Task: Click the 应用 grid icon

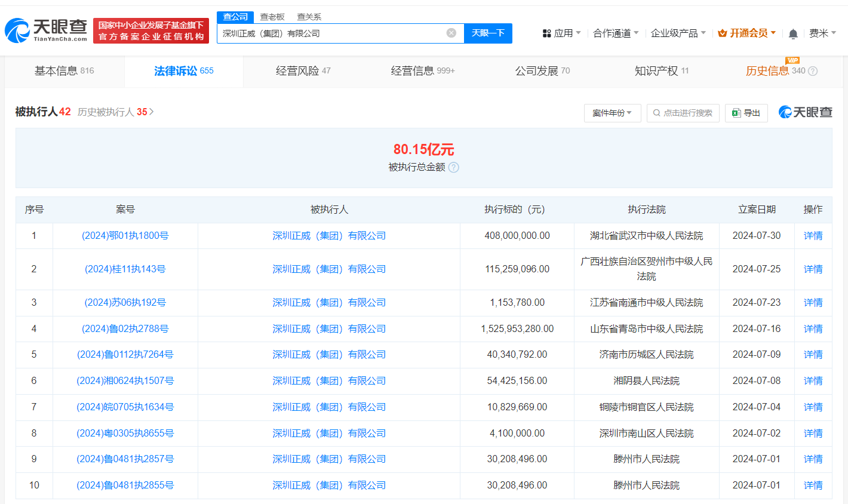Action: 547,33
